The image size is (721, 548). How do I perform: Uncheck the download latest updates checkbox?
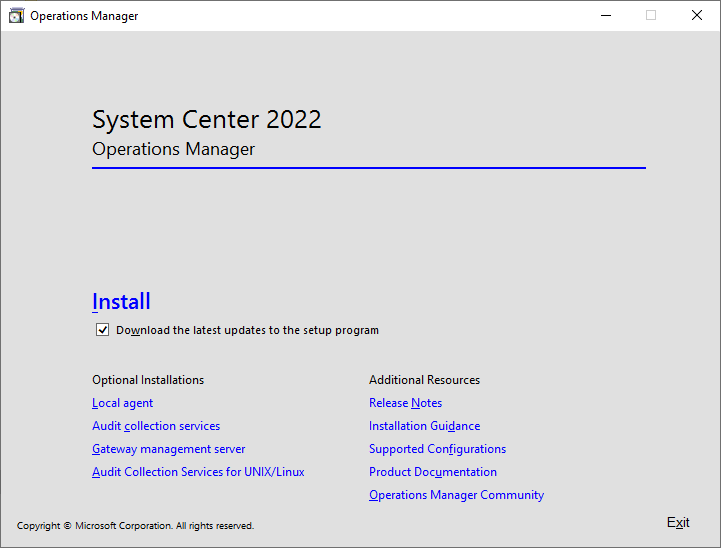[102, 330]
